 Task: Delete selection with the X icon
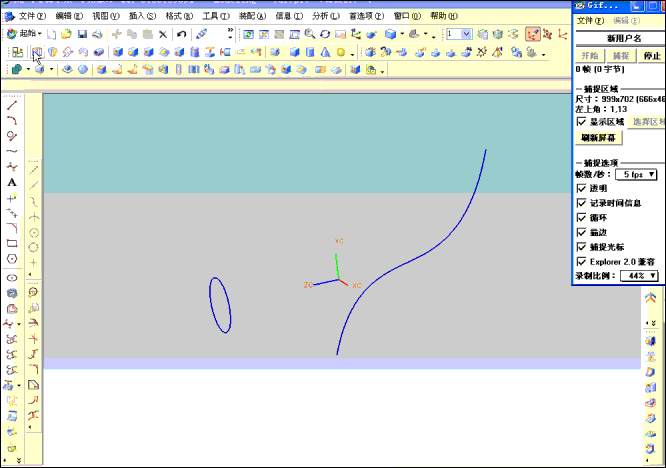163,34
